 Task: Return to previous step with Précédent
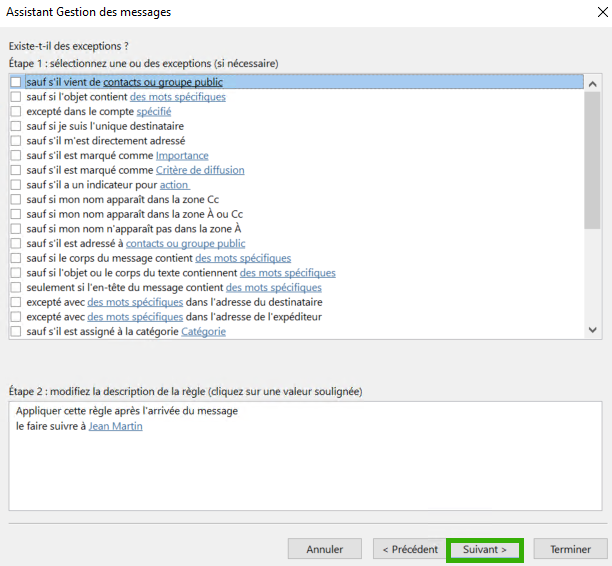click(x=410, y=550)
